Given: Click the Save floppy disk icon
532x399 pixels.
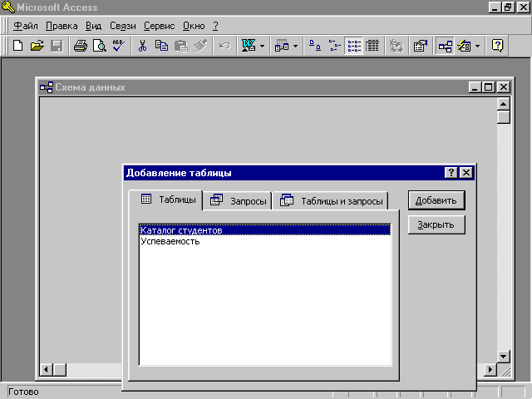Looking at the screenshot, I should coord(57,46).
